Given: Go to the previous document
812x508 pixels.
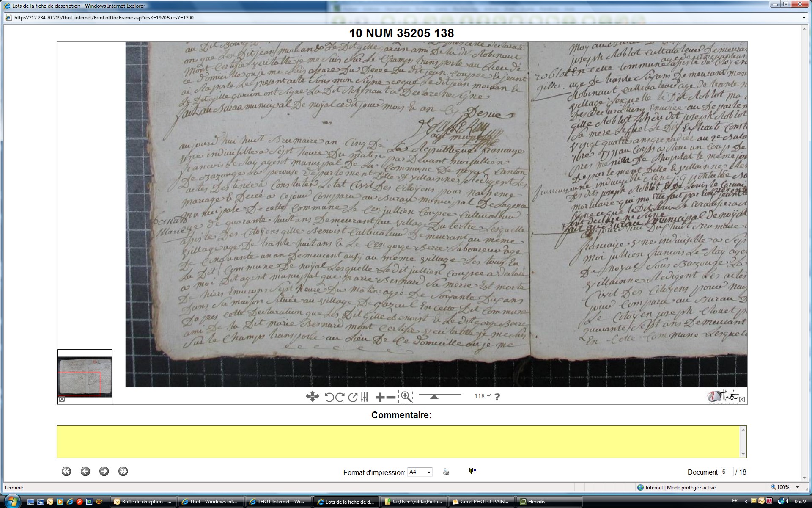Looking at the screenshot, I should 85,471.
